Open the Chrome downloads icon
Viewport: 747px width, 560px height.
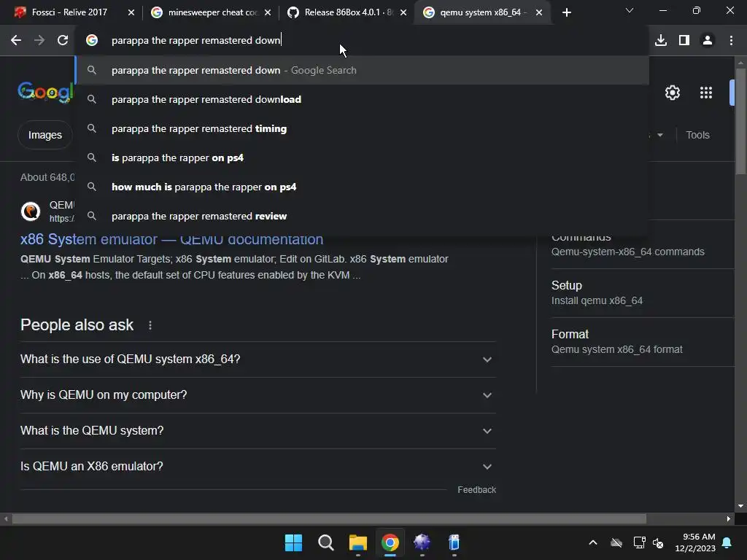(661, 41)
